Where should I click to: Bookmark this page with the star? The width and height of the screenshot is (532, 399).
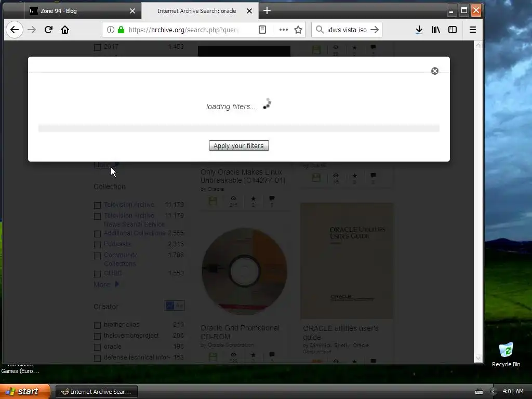(298, 30)
